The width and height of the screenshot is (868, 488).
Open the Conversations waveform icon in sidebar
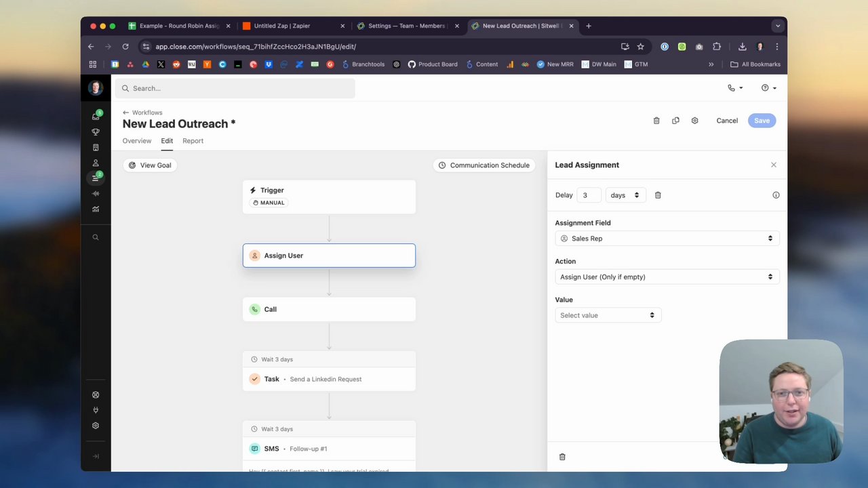pyautogui.click(x=96, y=194)
